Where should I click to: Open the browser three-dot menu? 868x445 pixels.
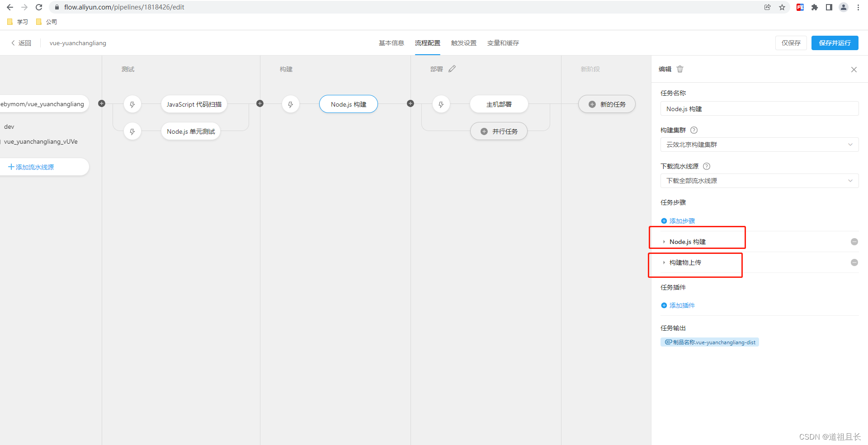(858, 7)
